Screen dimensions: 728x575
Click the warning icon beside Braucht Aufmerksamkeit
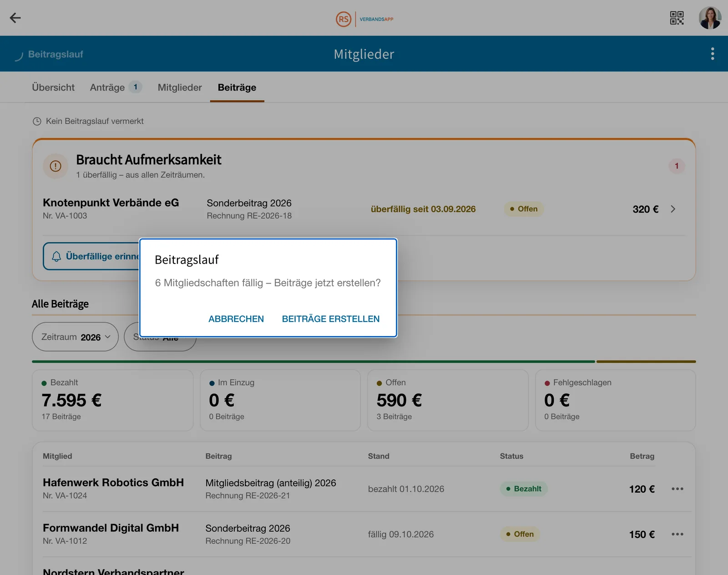tap(56, 166)
